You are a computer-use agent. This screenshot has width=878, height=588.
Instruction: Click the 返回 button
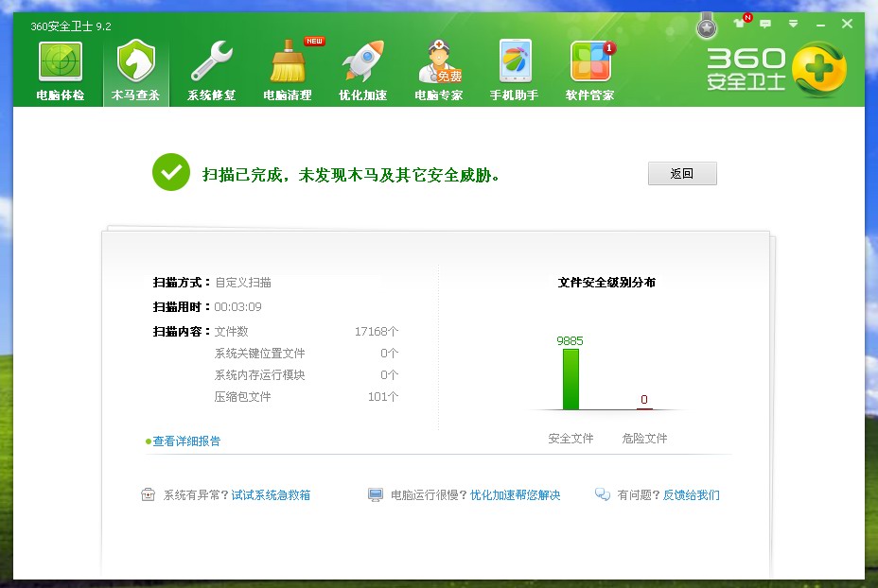(x=682, y=173)
